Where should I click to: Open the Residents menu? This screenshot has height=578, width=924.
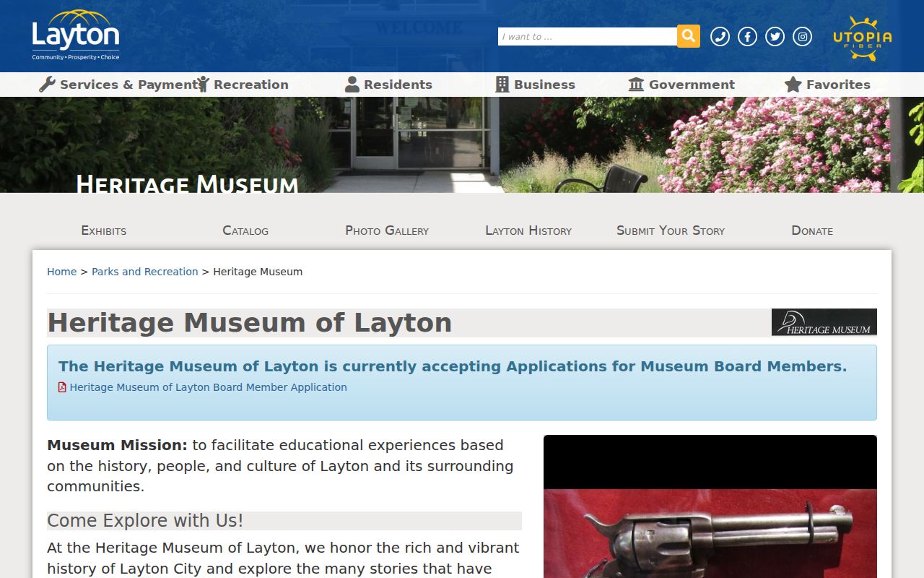[388, 85]
